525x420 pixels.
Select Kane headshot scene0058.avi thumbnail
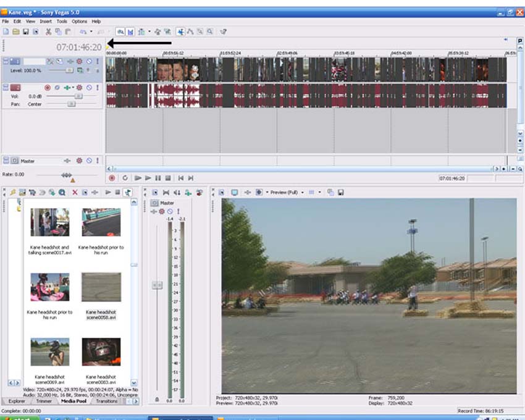point(101,287)
